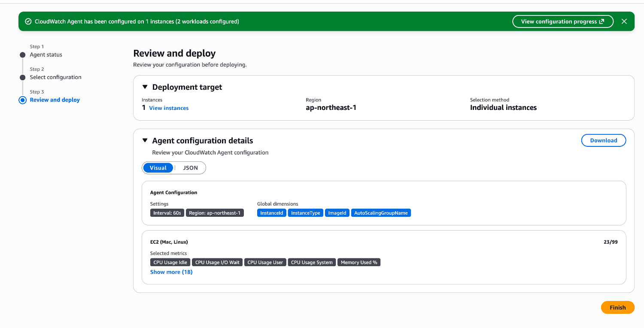644x328 pixels.
Task: Select the AutoScalingGroupName dimension tag
Action: 381,213
